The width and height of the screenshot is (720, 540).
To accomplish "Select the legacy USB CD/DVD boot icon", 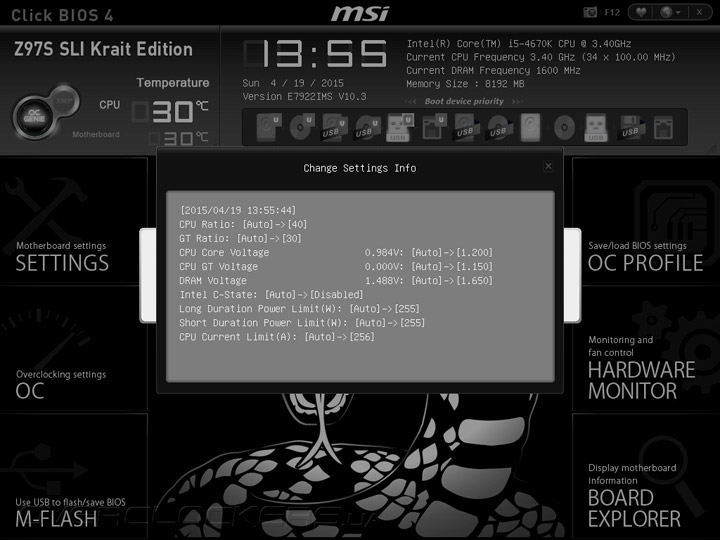I will pos(499,127).
